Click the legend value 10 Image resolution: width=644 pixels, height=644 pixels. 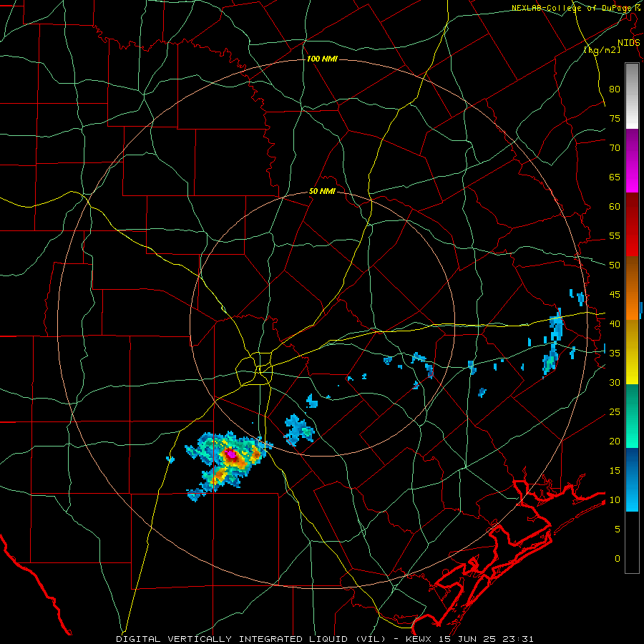coord(615,500)
